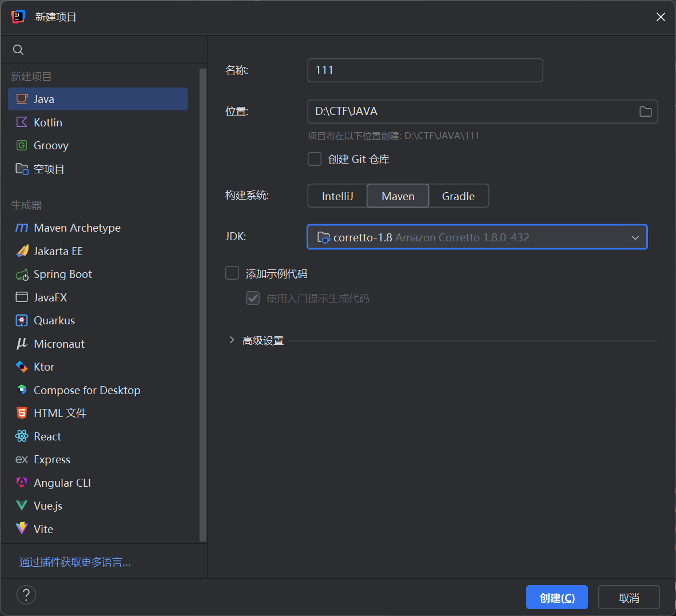Image resolution: width=676 pixels, height=616 pixels.
Task: Open 通过插件获取更多语言 link
Action: pyautogui.click(x=75, y=562)
